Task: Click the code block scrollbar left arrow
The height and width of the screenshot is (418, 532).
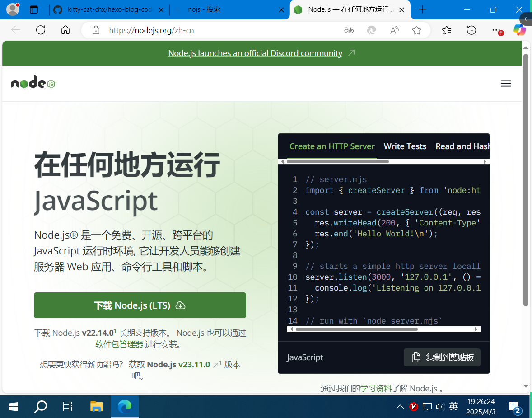Action: 291,329
